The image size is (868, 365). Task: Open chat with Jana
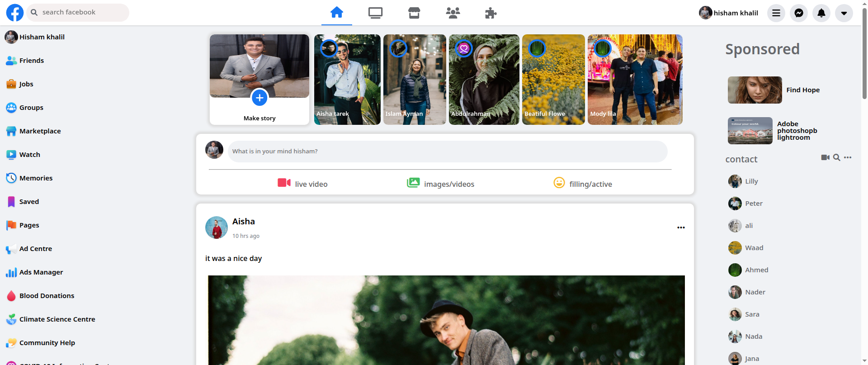744,359
